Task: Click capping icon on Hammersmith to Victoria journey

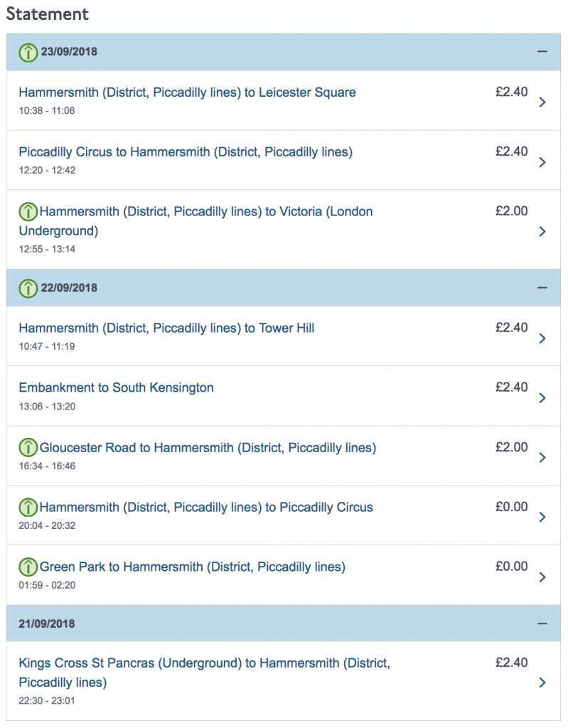Action: (28, 211)
